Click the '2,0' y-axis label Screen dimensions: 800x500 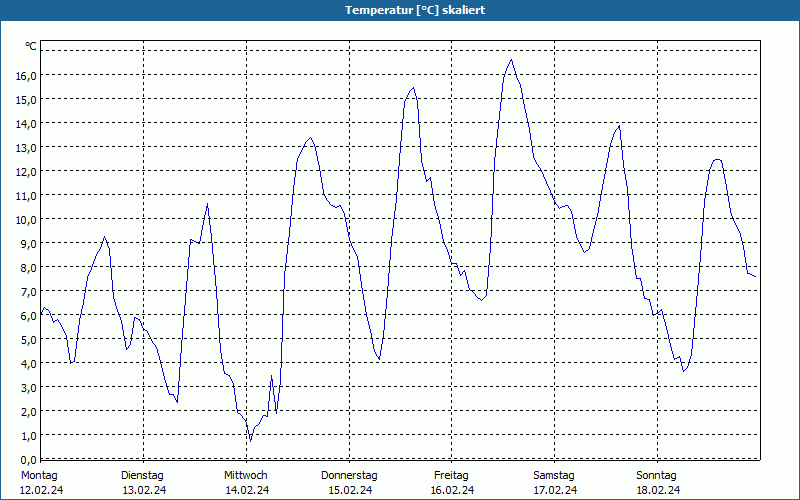pyautogui.click(x=28, y=411)
